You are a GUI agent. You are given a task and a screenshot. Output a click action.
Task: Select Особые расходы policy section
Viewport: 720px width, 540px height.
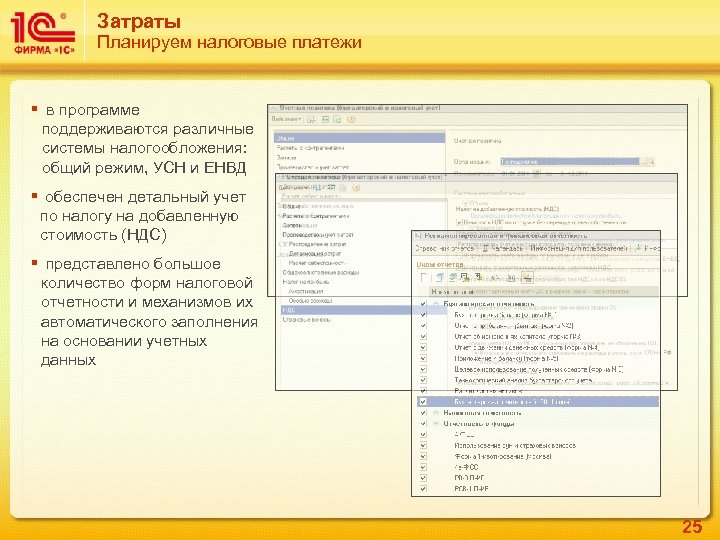coord(310,301)
